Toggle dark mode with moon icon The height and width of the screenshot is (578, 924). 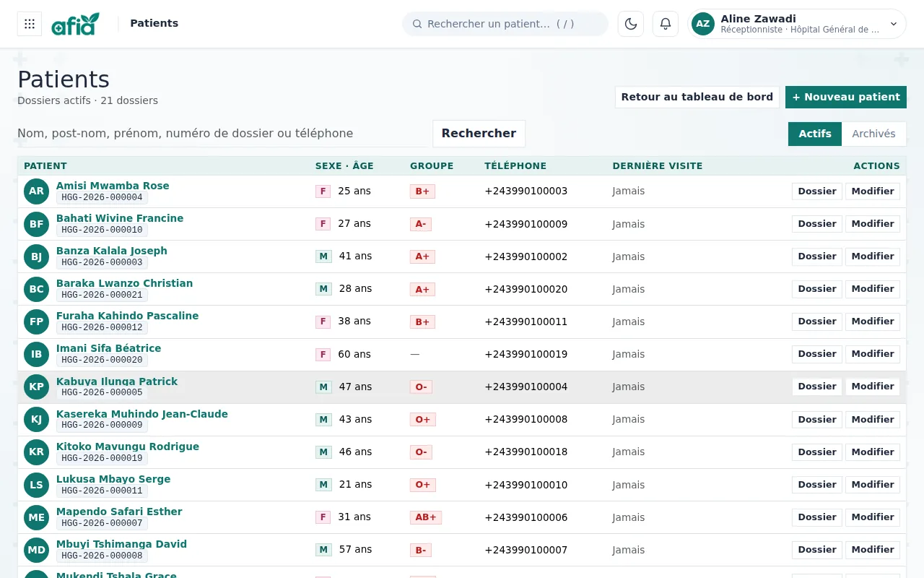[631, 24]
